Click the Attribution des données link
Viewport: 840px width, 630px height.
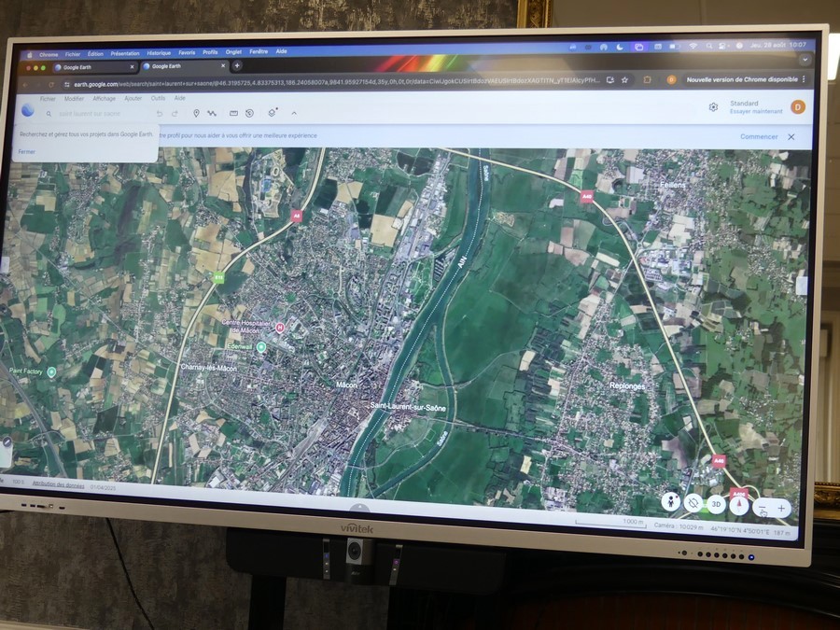(x=59, y=484)
